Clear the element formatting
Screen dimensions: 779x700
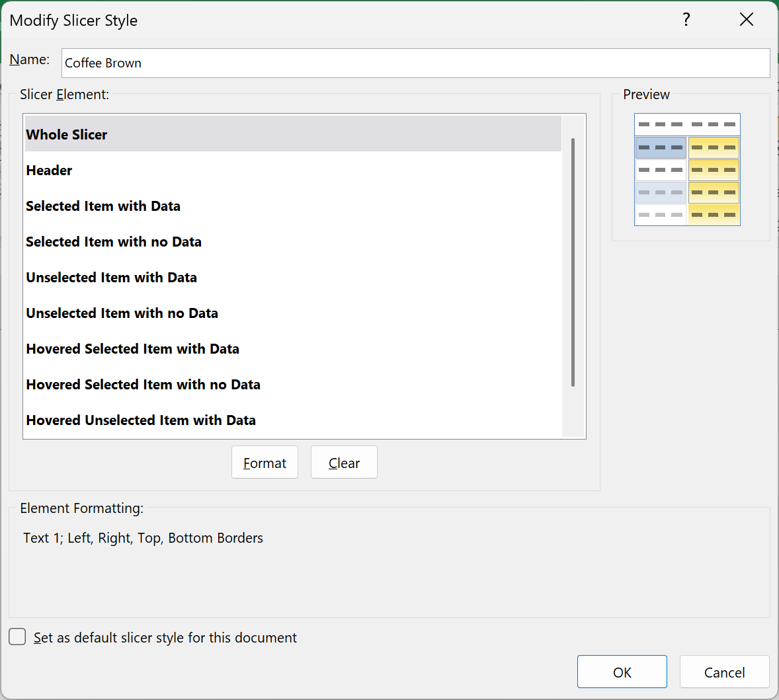click(344, 462)
